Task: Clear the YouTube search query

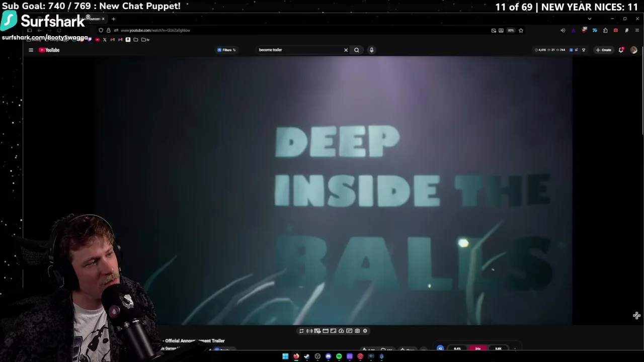Action: point(346,50)
